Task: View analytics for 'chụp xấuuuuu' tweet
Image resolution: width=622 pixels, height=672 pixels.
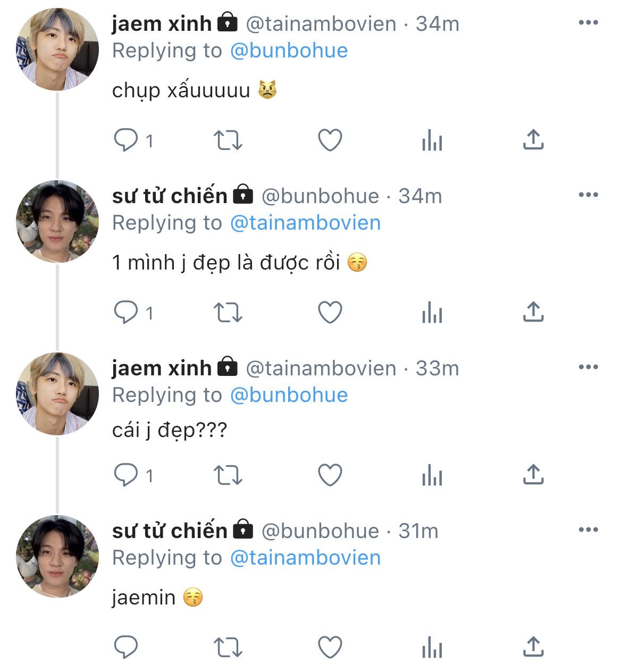Action: point(432,141)
